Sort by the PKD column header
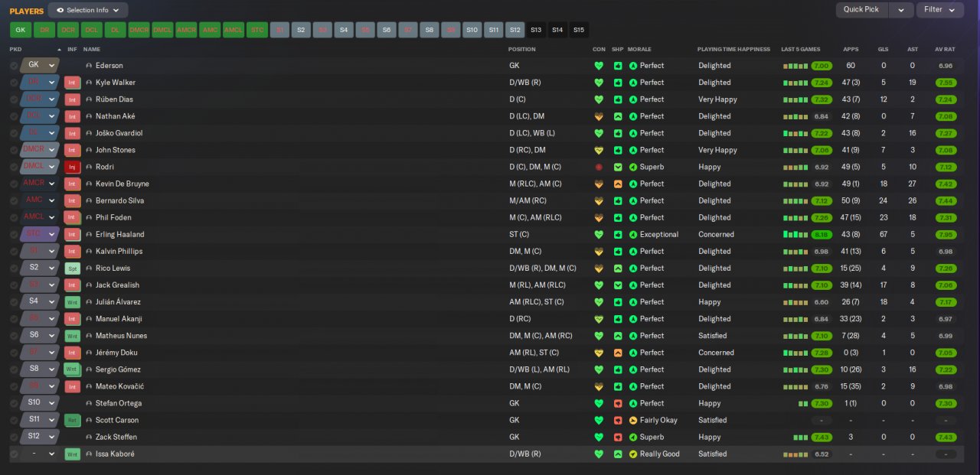 pos(16,49)
